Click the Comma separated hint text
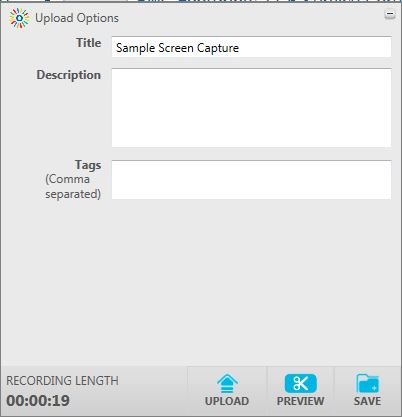Screen dimensions: 402x417 click(73, 187)
